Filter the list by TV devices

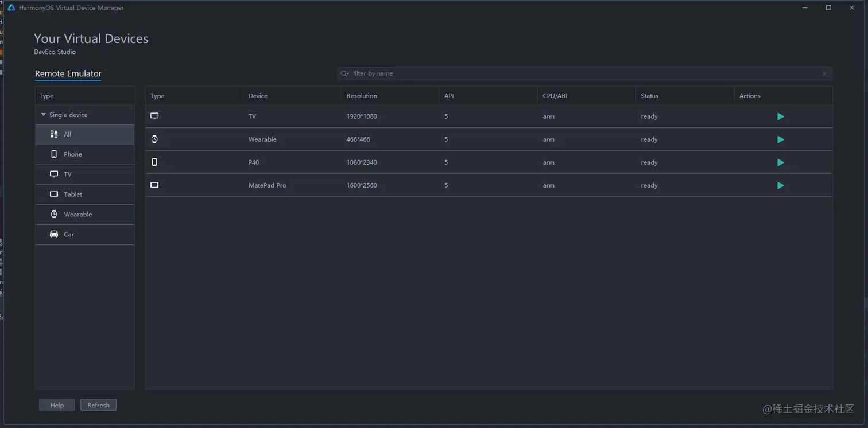pyautogui.click(x=85, y=174)
